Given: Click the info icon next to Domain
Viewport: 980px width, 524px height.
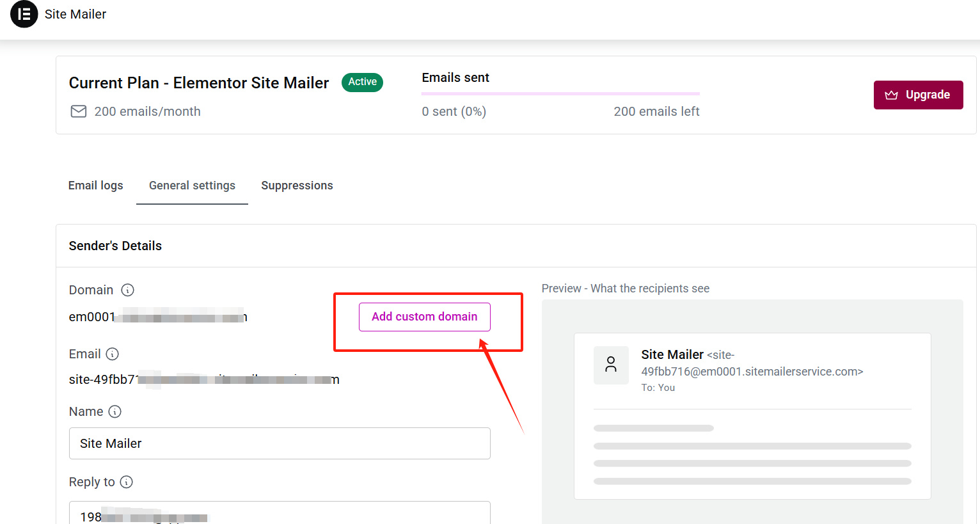Looking at the screenshot, I should click(x=128, y=290).
